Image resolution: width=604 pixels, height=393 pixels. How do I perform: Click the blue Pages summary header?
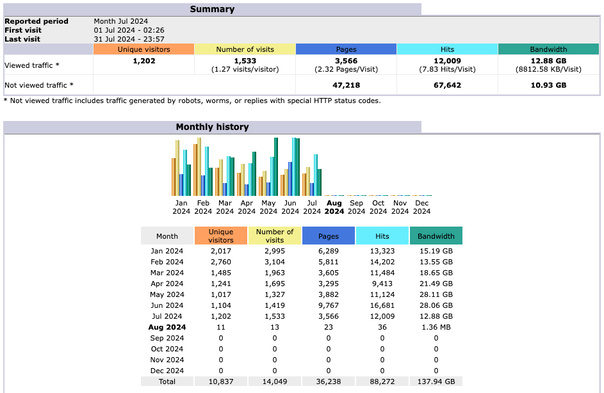click(346, 49)
